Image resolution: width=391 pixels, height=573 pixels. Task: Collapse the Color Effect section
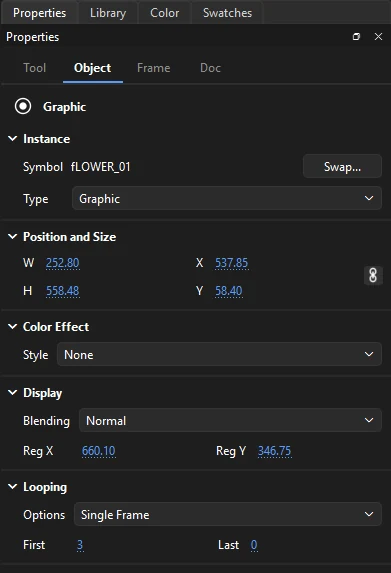click(x=12, y=326)
